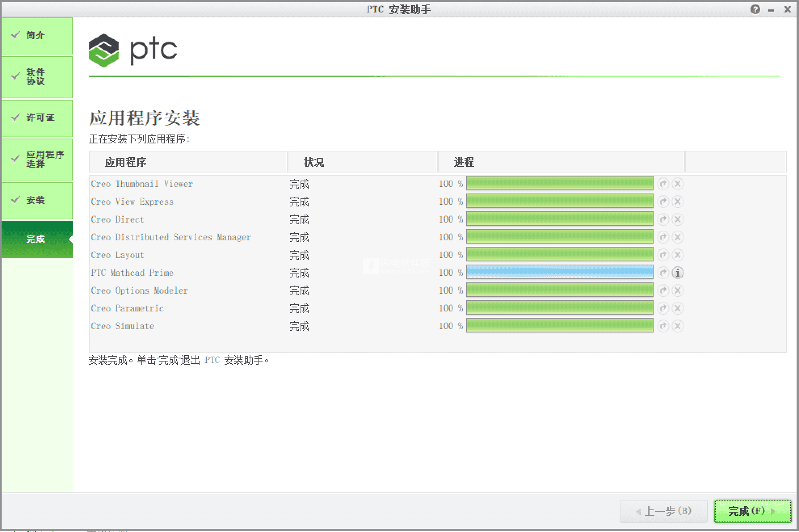
Task: Click the Creo Parametric progress bar
Action: 559,308
